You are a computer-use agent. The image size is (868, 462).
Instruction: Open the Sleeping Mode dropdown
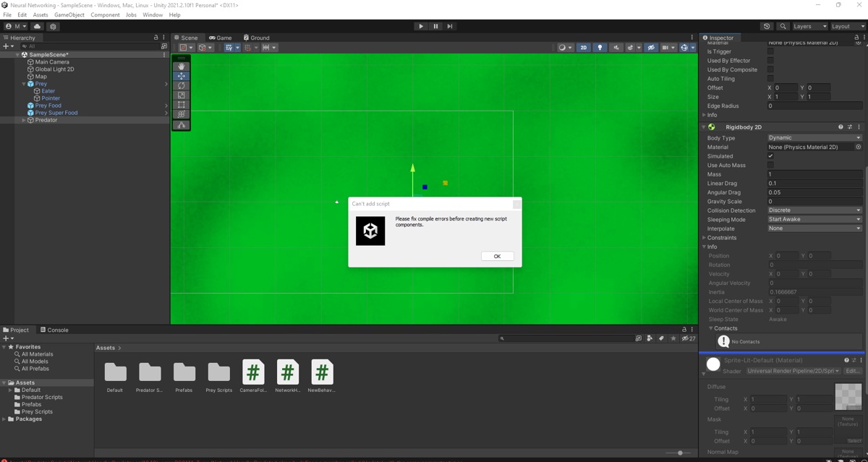tap(814, 219)
